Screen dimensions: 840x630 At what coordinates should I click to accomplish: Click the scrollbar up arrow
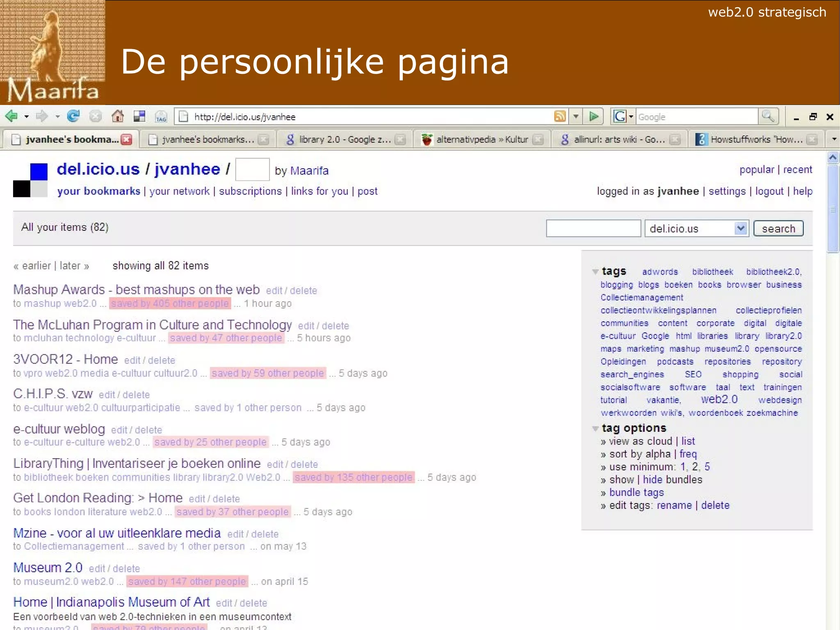click(833, 158)
